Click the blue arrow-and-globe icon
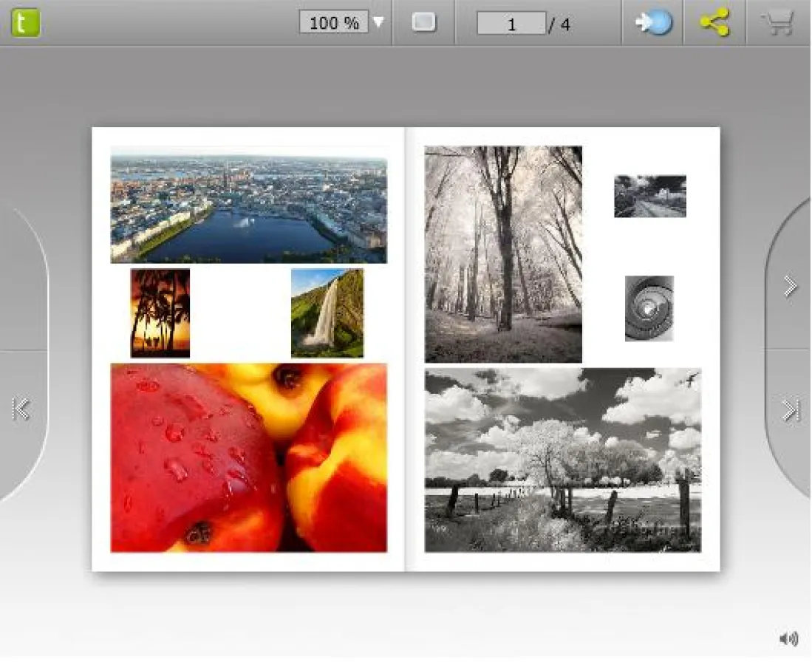The height and width of the screenshot is (665, 812). (654, 23)
